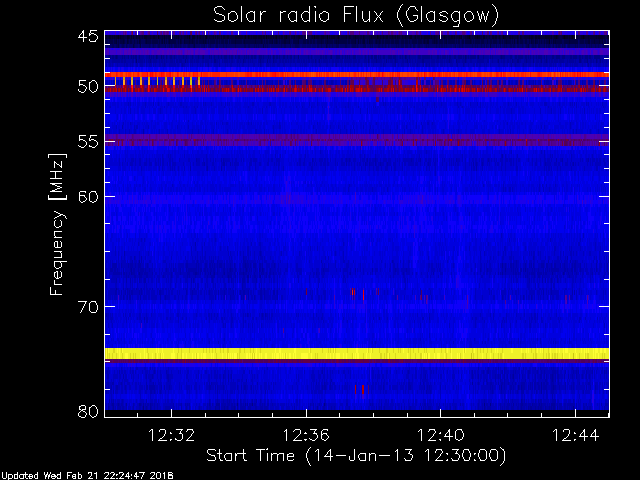Click the red-orange emission band near 49 MHz
Image resolution: width=640 pixels, height=480 pixels.
pos(357,75)
